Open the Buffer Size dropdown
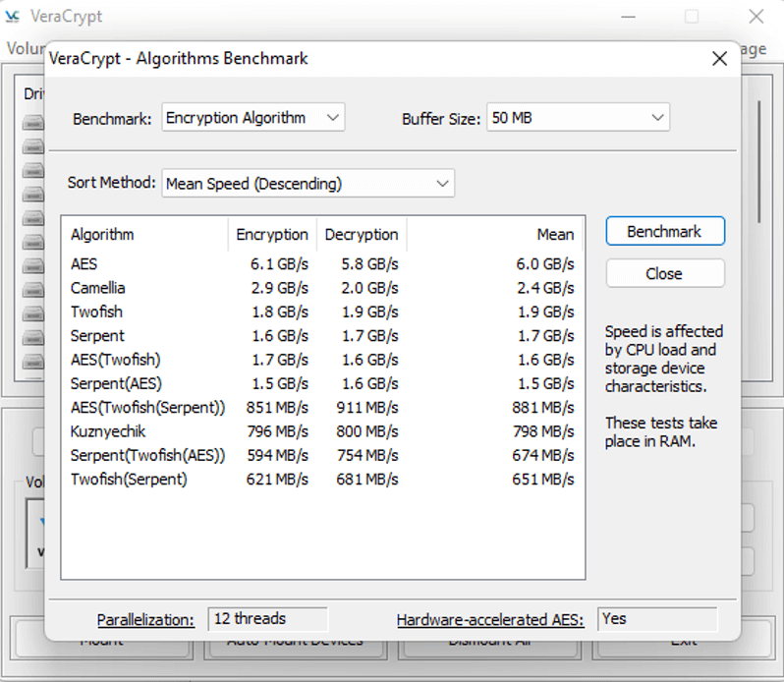The height and width of the screenshot is (682, 784). coord(578,118)
